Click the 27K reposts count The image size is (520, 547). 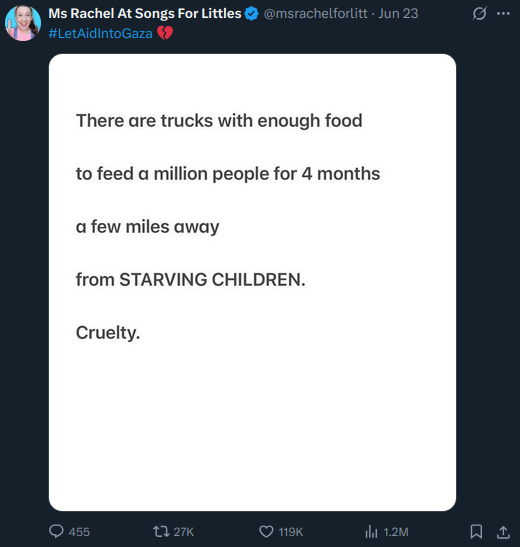click(x=183, y=532)
